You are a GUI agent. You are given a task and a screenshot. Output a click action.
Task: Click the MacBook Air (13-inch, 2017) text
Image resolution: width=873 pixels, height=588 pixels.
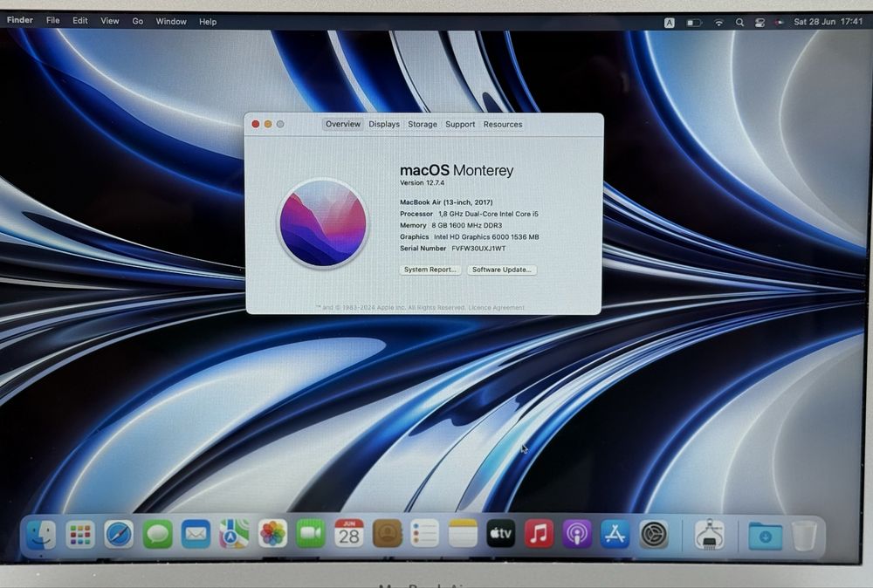point(446,202)
